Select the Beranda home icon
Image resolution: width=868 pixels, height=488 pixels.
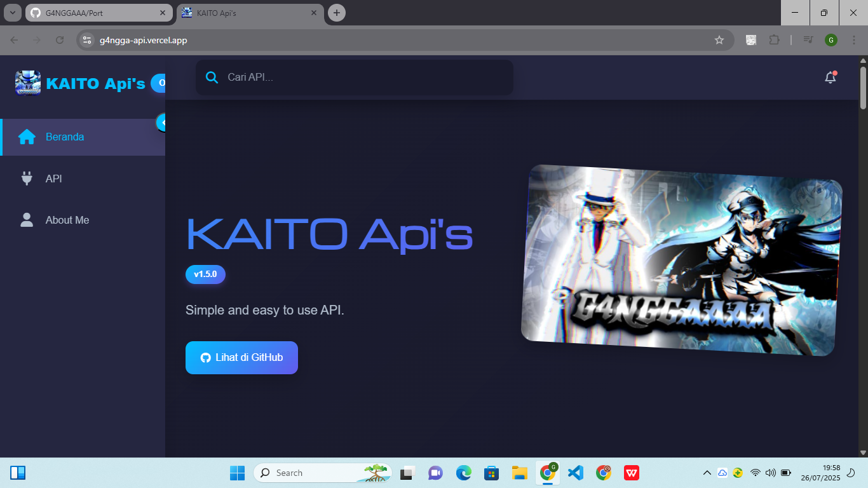point(26,136)
